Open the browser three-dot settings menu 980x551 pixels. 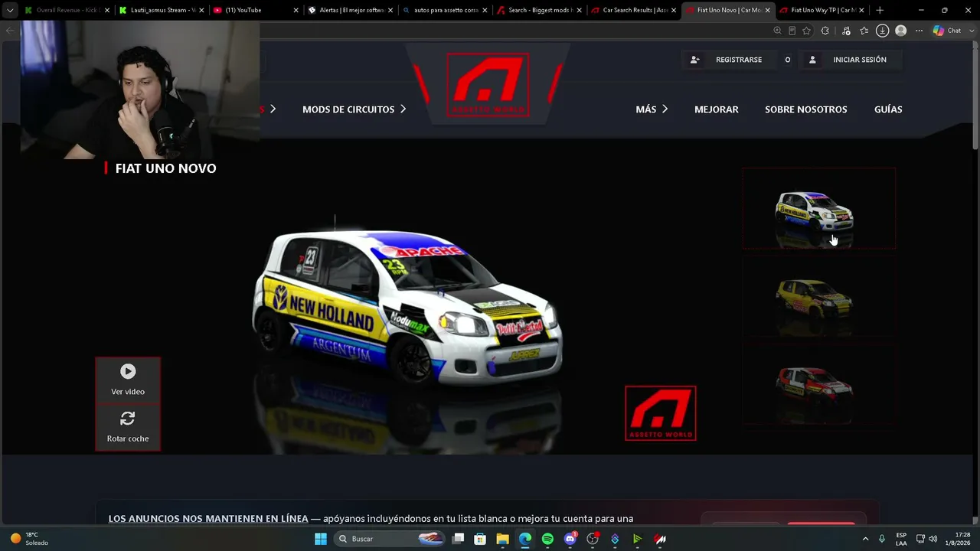coord(919,31)
